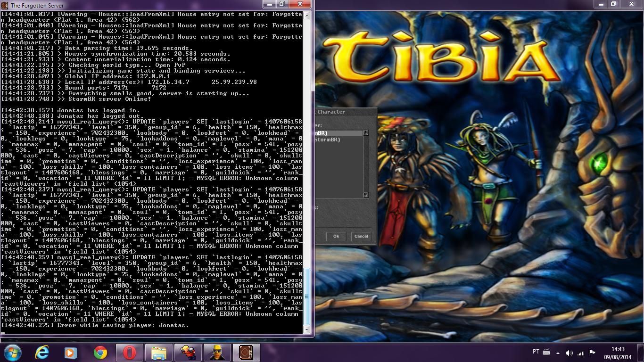Switch to the red character taskbar application
The image size is (644, 362).
click(x=188, y=353)
